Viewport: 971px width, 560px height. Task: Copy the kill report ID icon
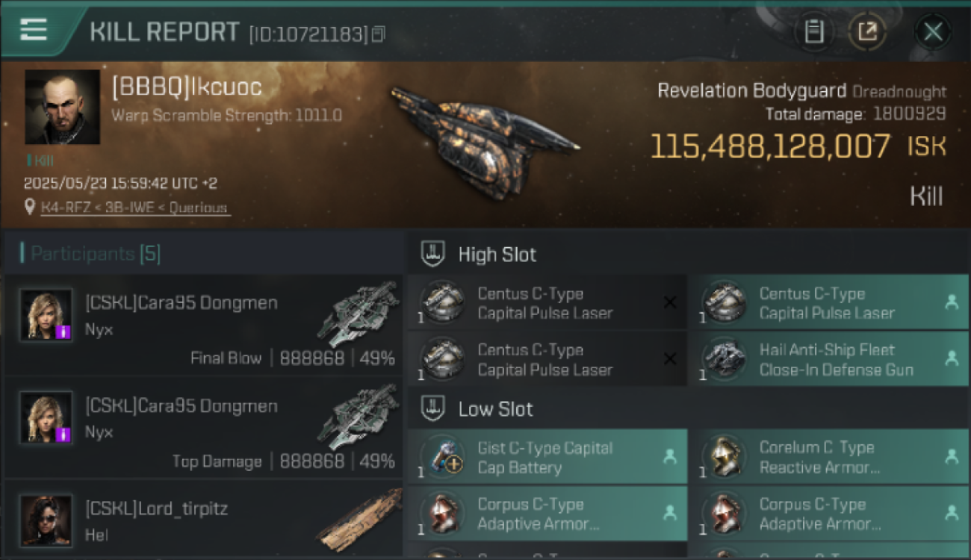tap(378, 34)
